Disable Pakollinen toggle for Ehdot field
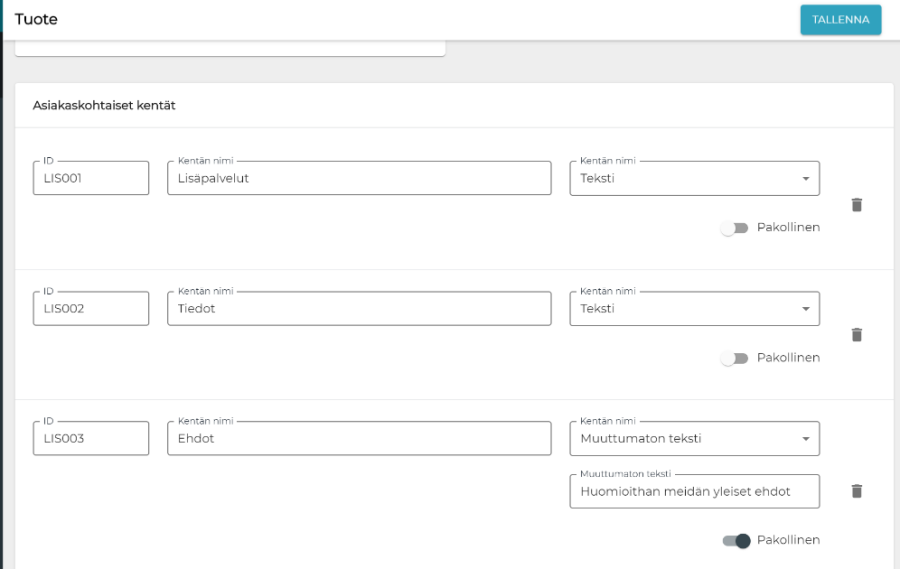The height and width of the screenshot is (569, 900). (x=736, y=541)
